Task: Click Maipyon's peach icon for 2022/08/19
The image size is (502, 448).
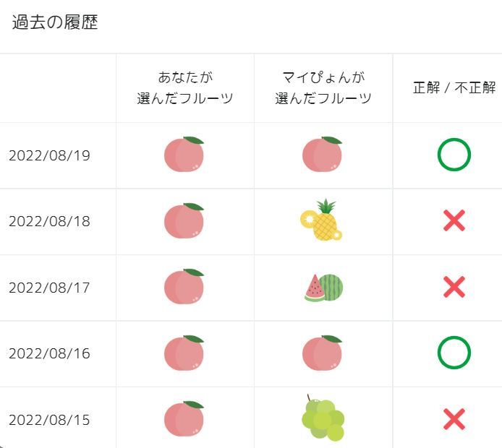Action: (x=322, y=155)
